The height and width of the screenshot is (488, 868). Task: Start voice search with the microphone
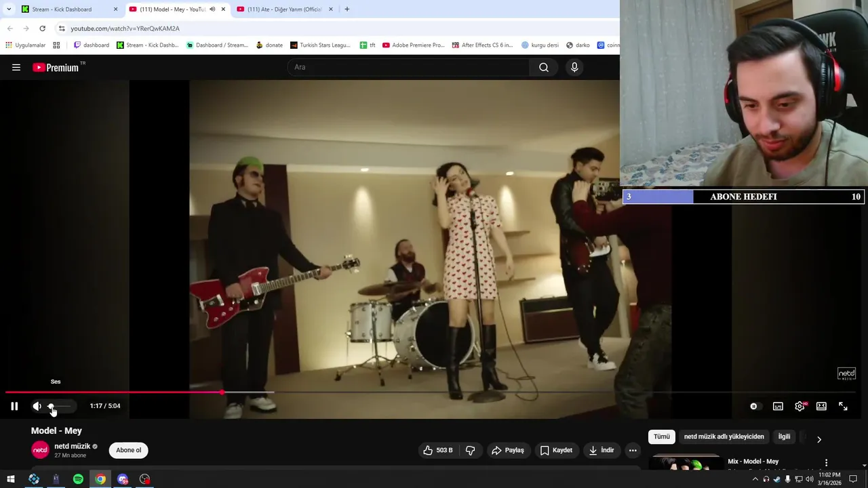click(574, 67)
